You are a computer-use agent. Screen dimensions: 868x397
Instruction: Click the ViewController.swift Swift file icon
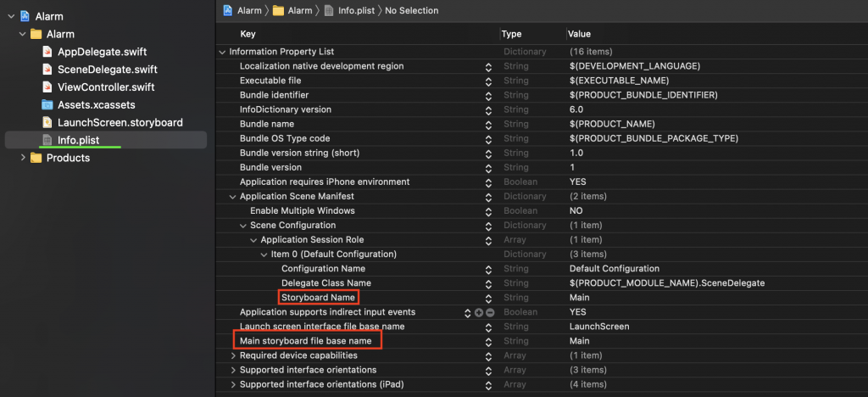coord(47,87)
